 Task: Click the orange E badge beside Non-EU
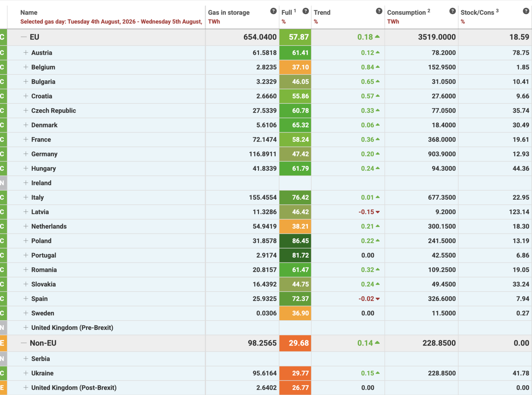3,343
